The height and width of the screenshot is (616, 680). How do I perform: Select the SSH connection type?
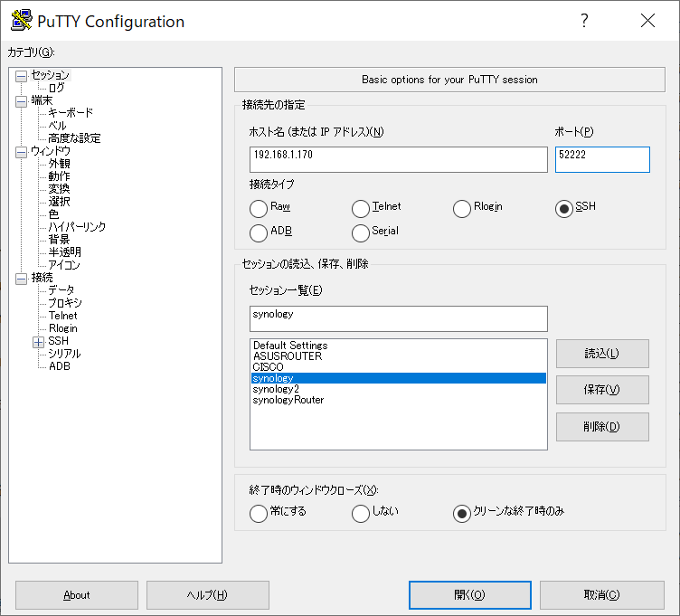(563, 209)
